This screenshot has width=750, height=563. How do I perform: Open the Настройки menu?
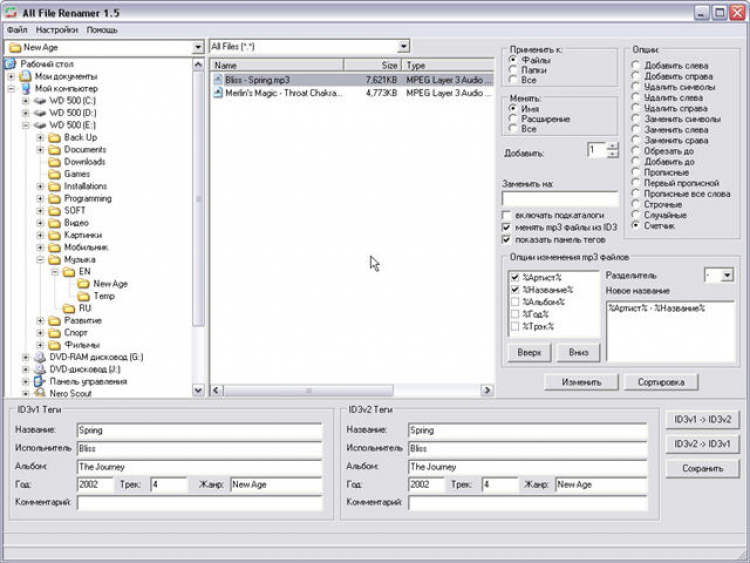[x=56, y=30]
